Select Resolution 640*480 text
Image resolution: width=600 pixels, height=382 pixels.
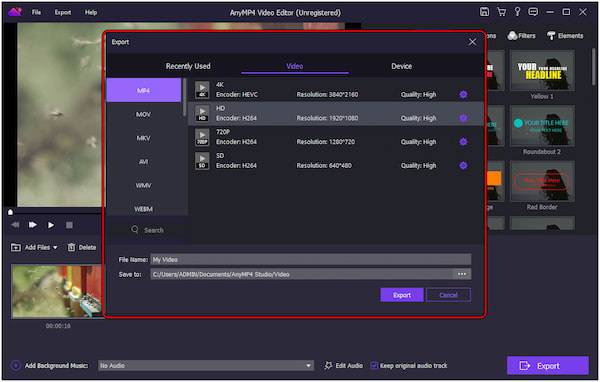(324, 166)
